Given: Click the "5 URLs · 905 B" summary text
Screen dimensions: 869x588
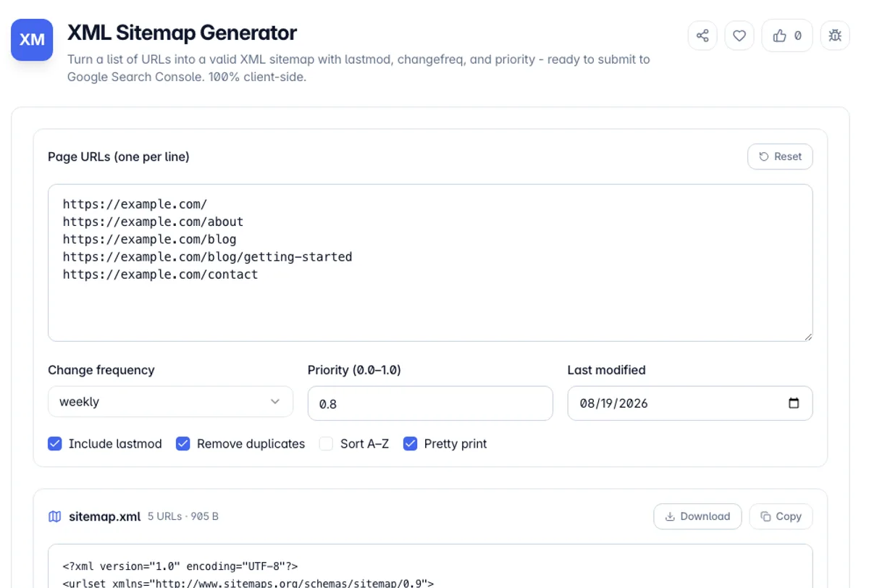Looking at the screenshot, I should pyautogui.click(x=183, y=516).
